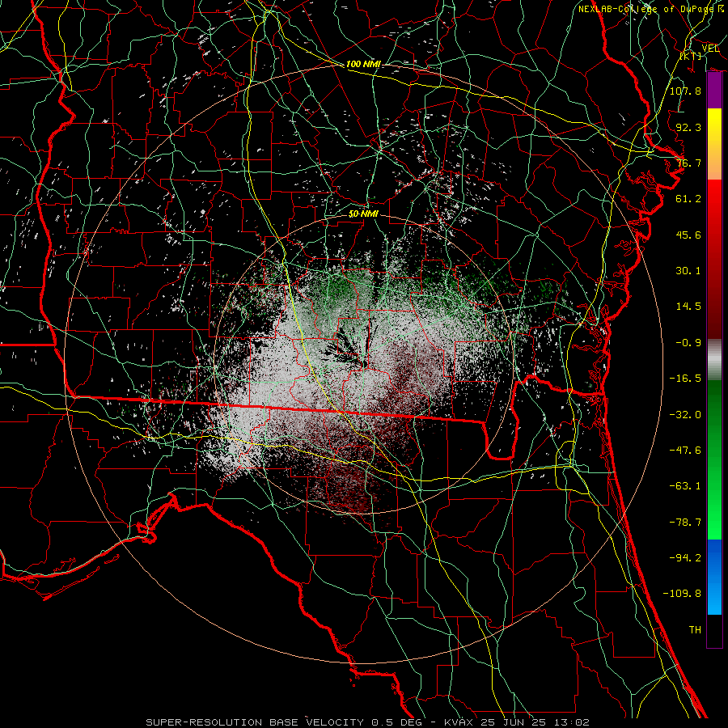
Task: Click the 100 NMI range ring label
Action: tap(363, 64)
